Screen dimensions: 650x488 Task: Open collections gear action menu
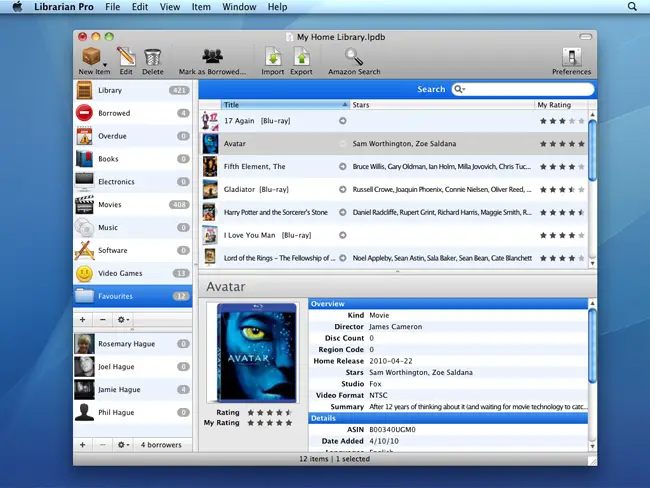tap(123, 320)
